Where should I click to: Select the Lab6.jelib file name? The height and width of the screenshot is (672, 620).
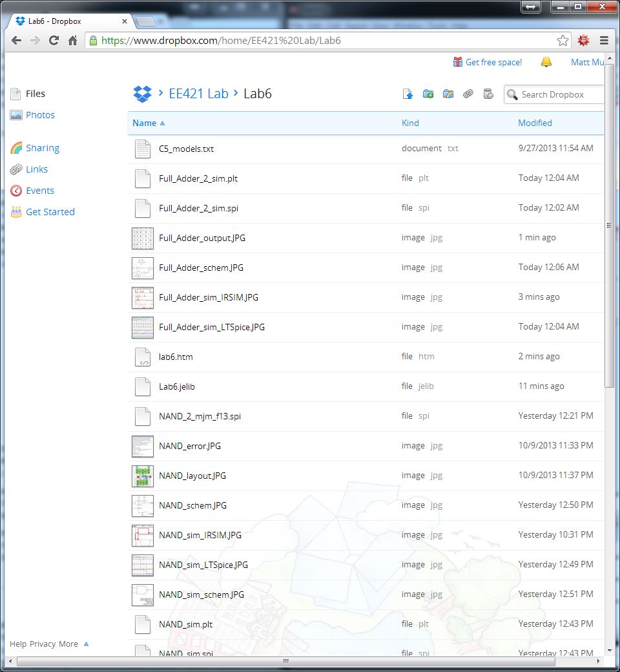(x=176, y=386)
